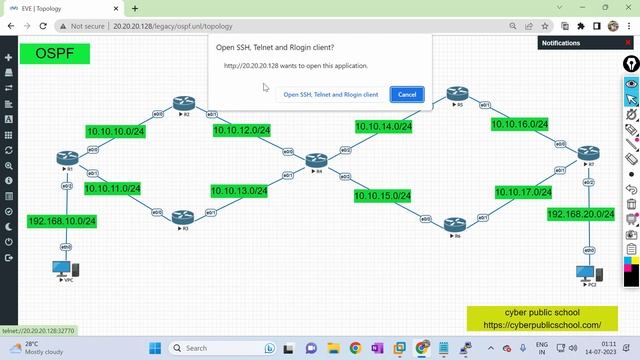Screen dimensions: 640x360
Task: Click Open SSH, Telnet and Rlogin client
Action: (x=331, y=94)
